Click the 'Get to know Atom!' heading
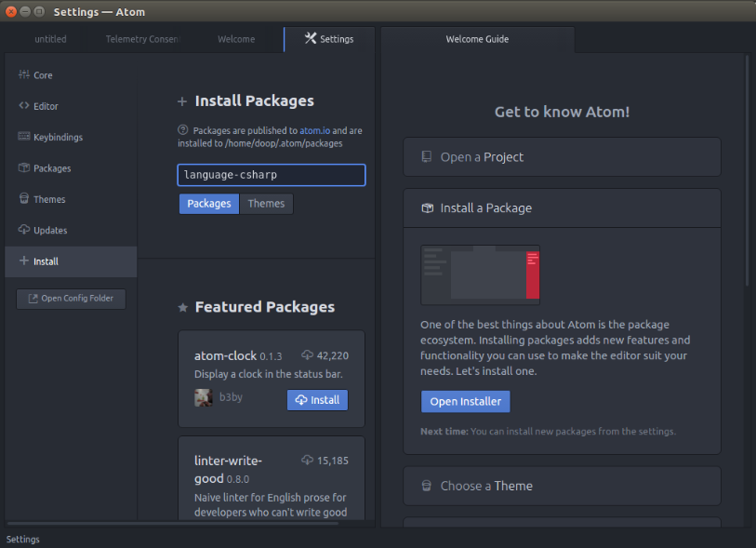The height and width of the screenshot is (548, 756). point(563,112)
